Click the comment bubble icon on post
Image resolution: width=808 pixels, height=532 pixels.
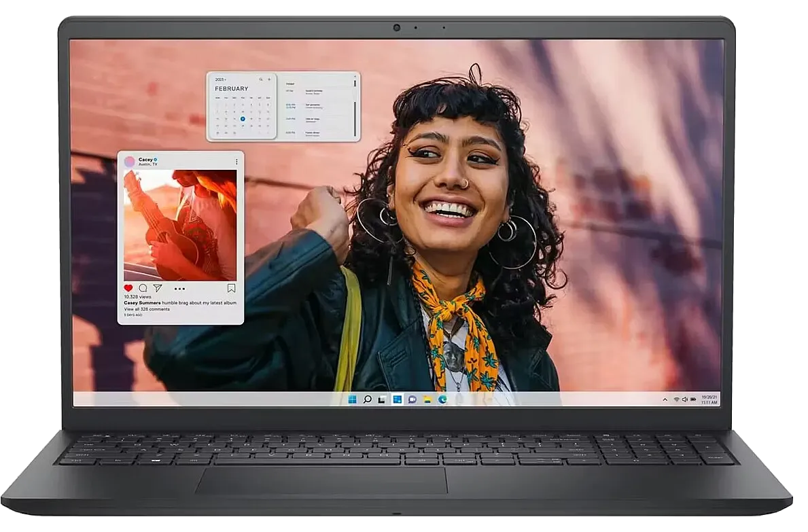tap(143, 288)
